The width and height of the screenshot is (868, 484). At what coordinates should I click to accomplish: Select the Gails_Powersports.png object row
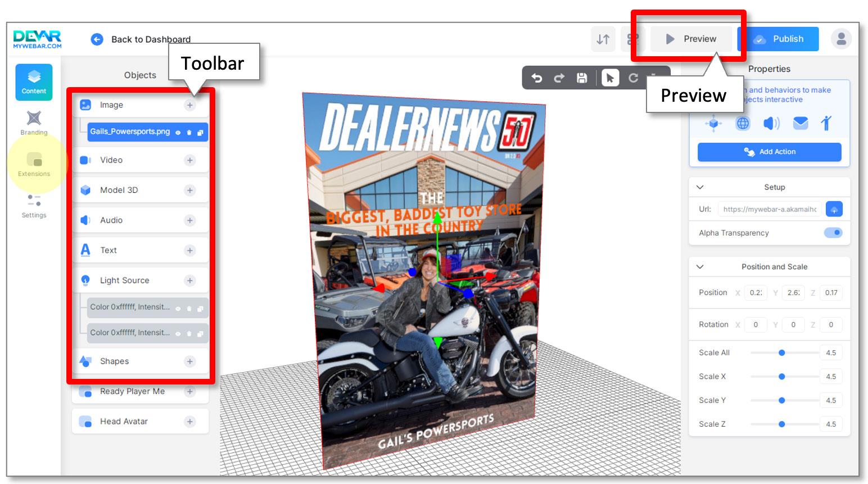[x=148, y=132]
